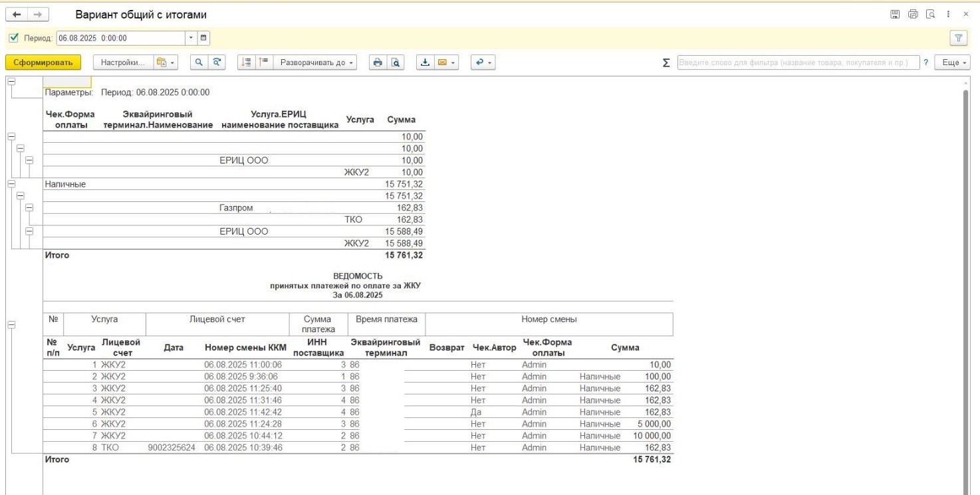The height and width of the screenshot is (495, 980).
Task: Open calendar picker for Период field
Action: click(204, 39)
